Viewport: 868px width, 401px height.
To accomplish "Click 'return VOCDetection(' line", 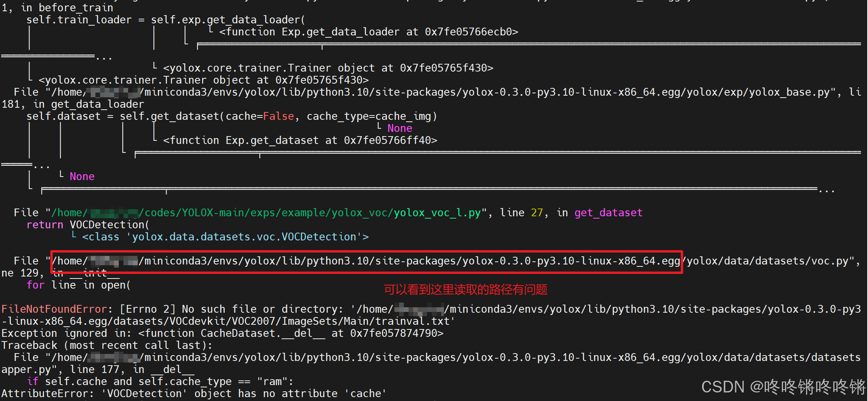I will 88,225.
